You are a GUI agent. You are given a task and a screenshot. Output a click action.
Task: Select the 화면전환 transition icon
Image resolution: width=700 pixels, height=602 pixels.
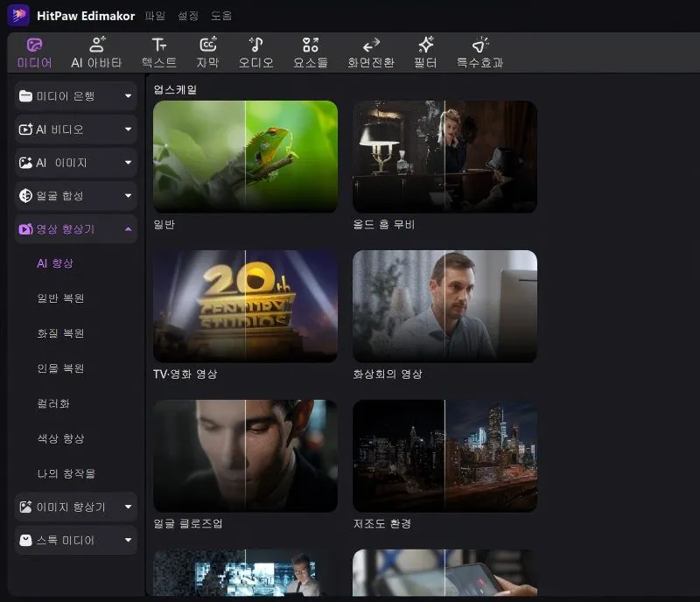point(371,45)
